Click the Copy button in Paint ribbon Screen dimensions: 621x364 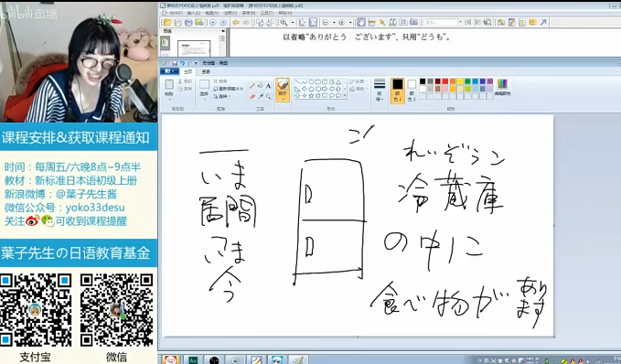(x=185, y=89)
